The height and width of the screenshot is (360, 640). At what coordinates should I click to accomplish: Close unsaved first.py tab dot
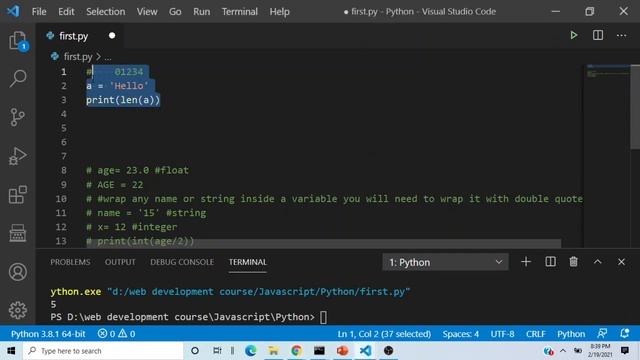pos(112,36)
